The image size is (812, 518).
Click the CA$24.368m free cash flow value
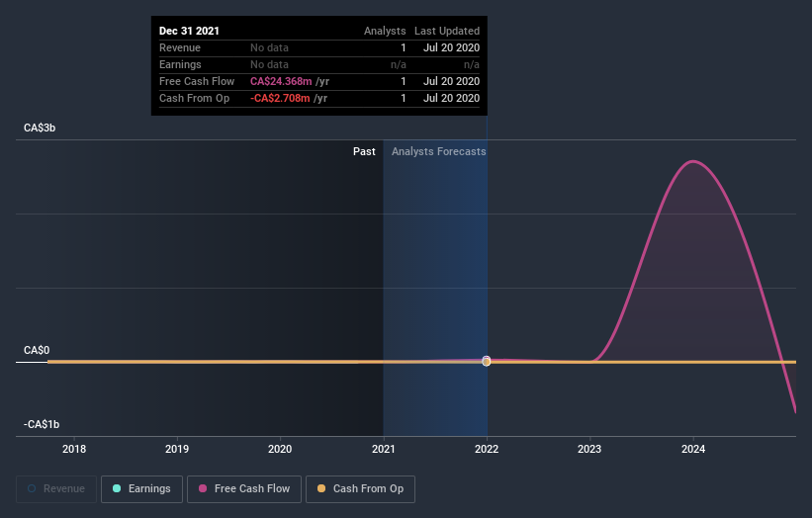click(281, 81)
